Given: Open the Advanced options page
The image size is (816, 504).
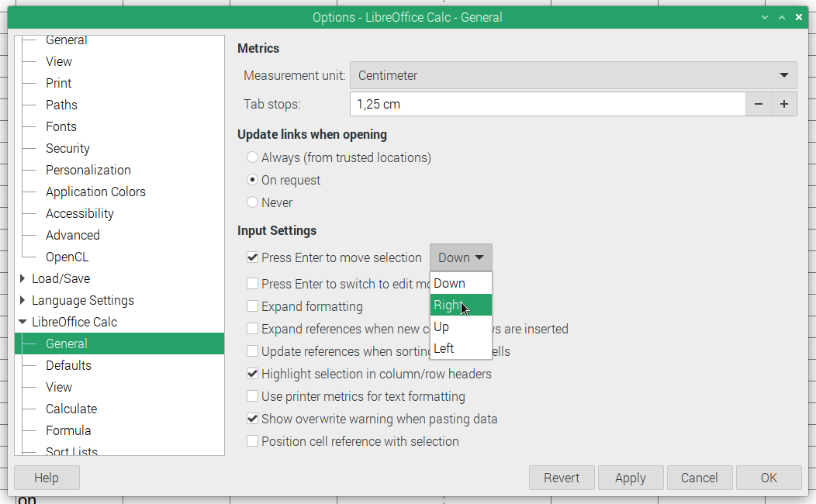Looking at the screenshot, I should (x=73, y=235).
